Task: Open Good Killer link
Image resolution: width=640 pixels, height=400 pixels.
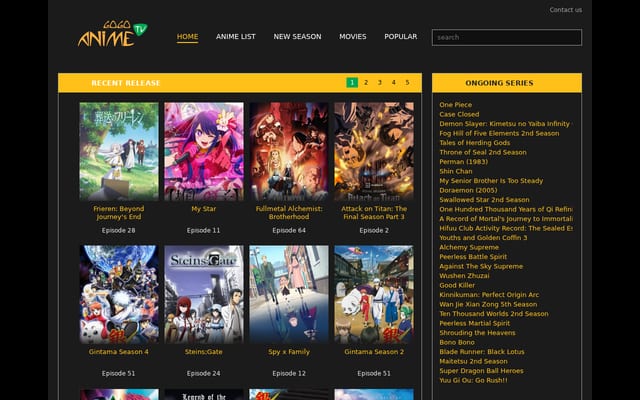Action: coord(457,285)
